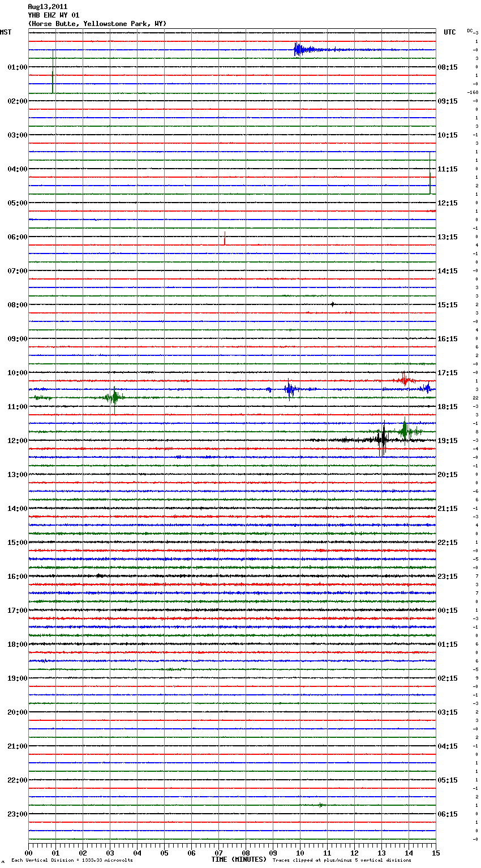This screenshot has width=481, height=868.
Task: Click the 06:15 UTC time label
Action: (x=448, y=814)
